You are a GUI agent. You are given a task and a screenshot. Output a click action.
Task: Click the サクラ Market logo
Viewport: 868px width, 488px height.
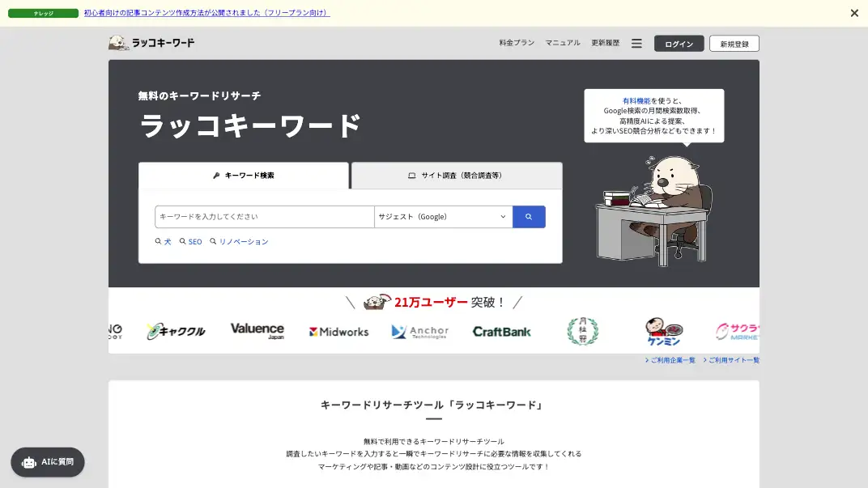[737, 331]
